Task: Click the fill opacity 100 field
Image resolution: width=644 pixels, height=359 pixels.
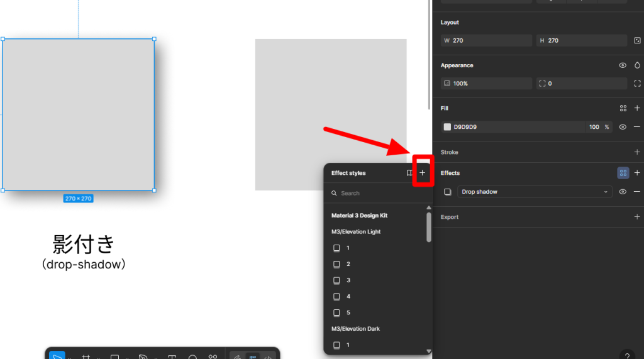Action: [594, 127]
